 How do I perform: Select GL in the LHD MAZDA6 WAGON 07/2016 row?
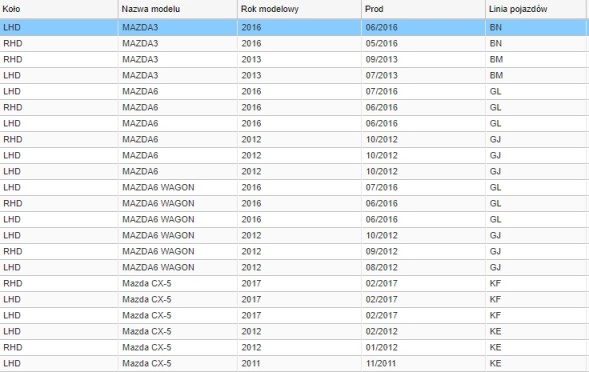[x=495, y=188]
